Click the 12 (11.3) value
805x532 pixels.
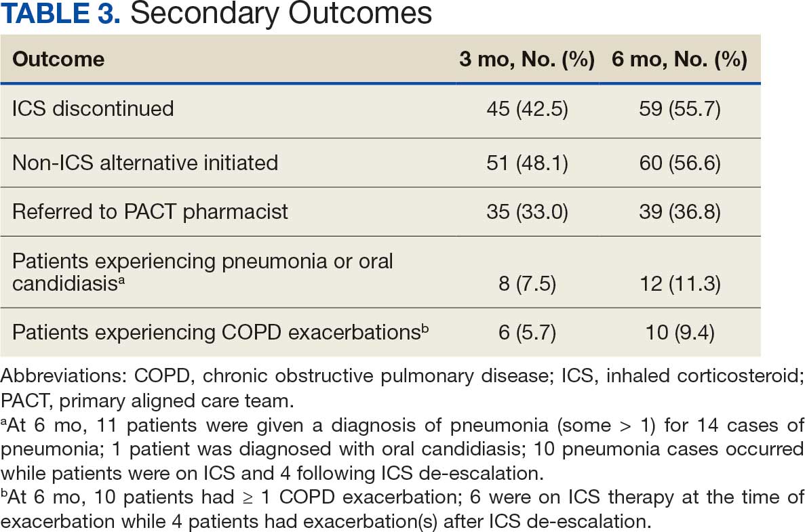tap(680, 284)
